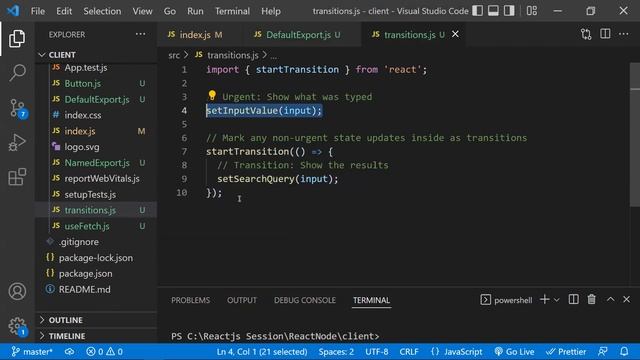Open the Run menu
Screen dimensions: 640x360
coord(195,11)
